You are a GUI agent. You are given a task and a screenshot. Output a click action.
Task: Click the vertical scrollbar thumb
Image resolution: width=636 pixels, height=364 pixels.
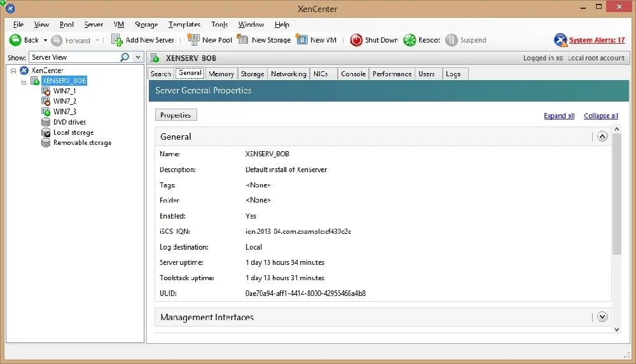[x=617, y=194]
